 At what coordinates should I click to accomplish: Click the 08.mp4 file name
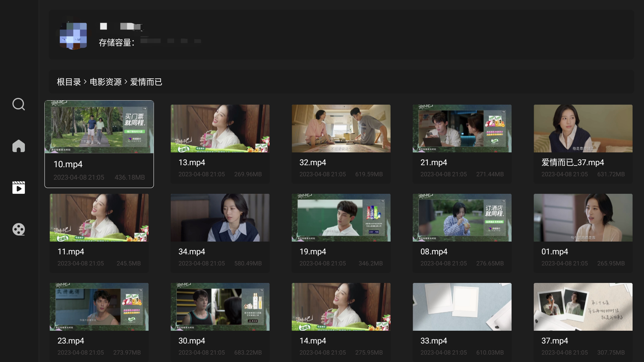pos(434,252)
